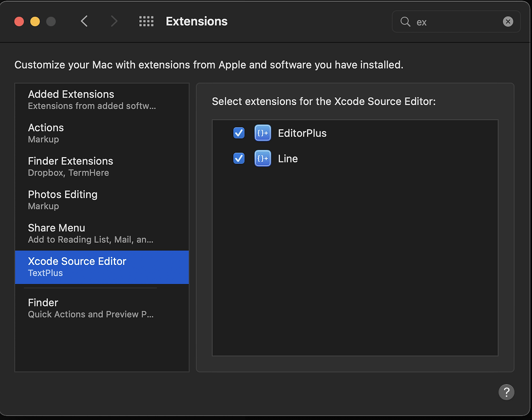Select the Share Menu category
Screen dimensions: 532x420
click(x=57, y=233)
